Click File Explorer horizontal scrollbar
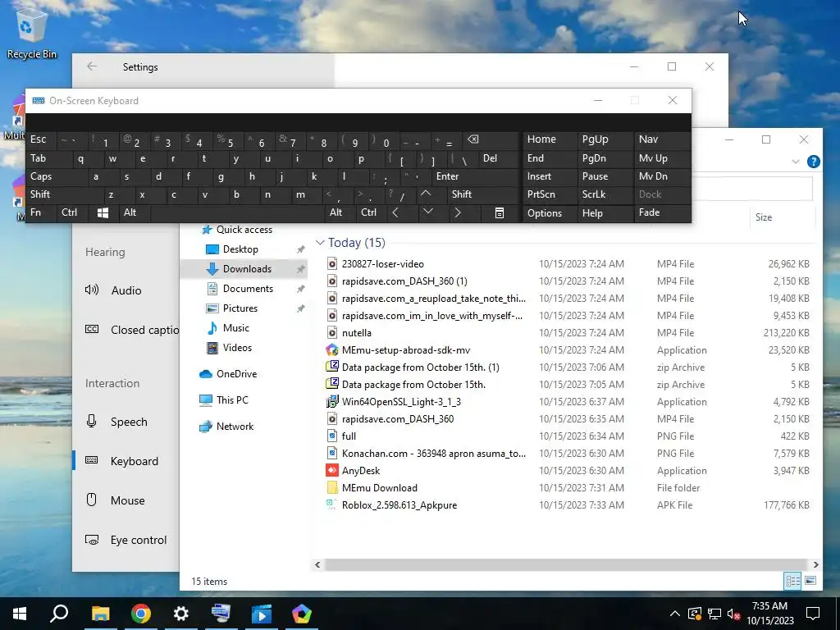This screenshot has height=630, width=840. click(x=565, y=564)
